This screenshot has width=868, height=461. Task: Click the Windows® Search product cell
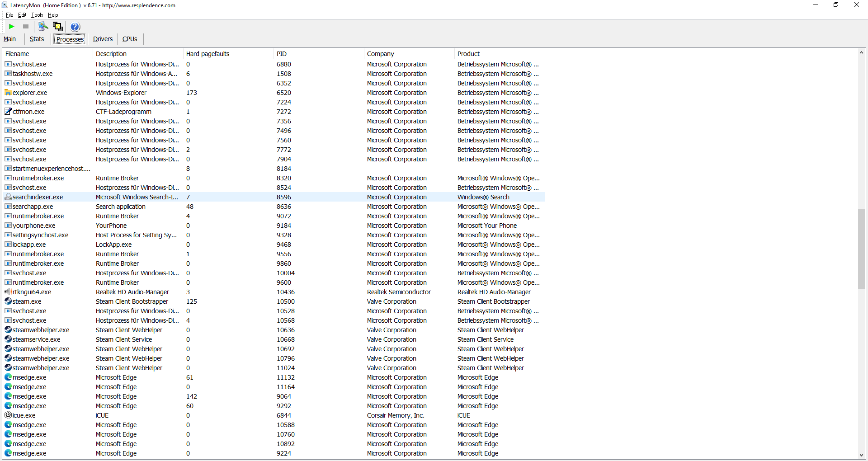[483, 197]
